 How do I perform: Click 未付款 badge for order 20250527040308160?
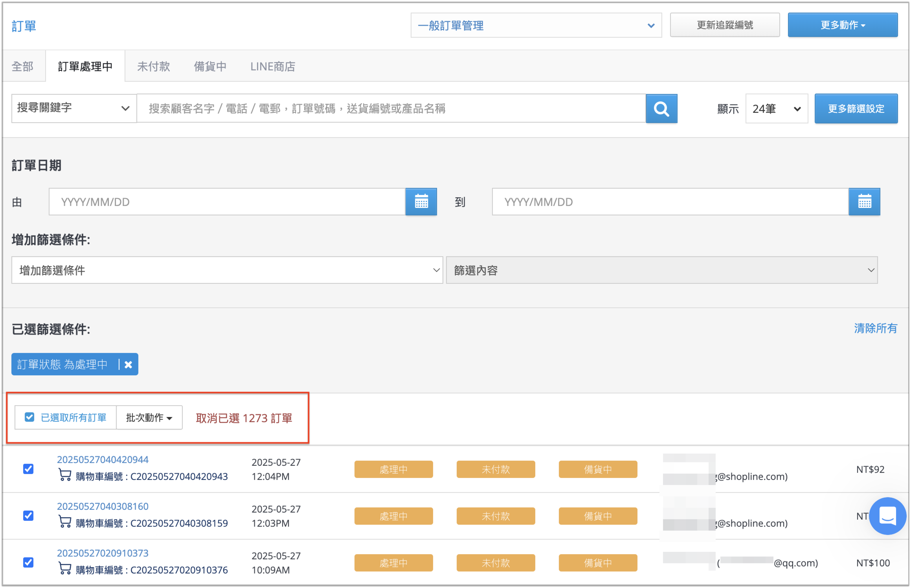pos(496,516)
